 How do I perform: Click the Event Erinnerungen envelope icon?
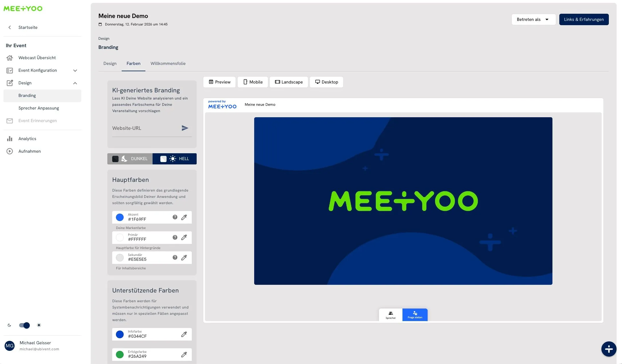point(10,121)
